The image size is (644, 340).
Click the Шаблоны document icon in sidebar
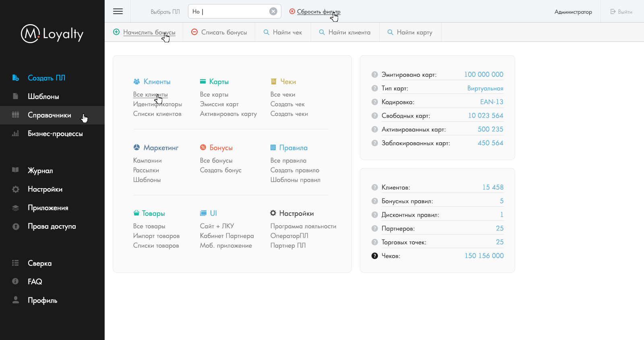[x=15, y=96]
